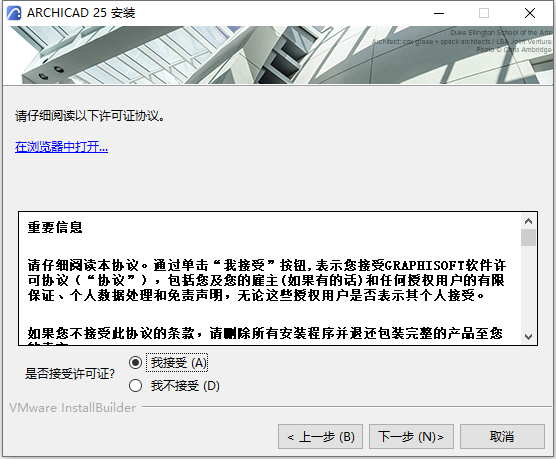Click the license scrollbar up arrow
This screenshot has height=459, width=556.
coord(528,221)
